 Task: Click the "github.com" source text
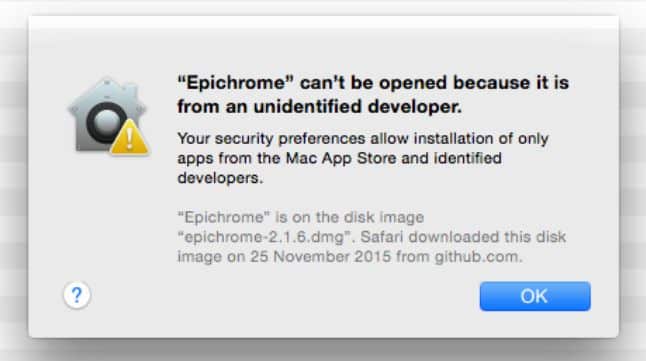(x=478, y=257)
